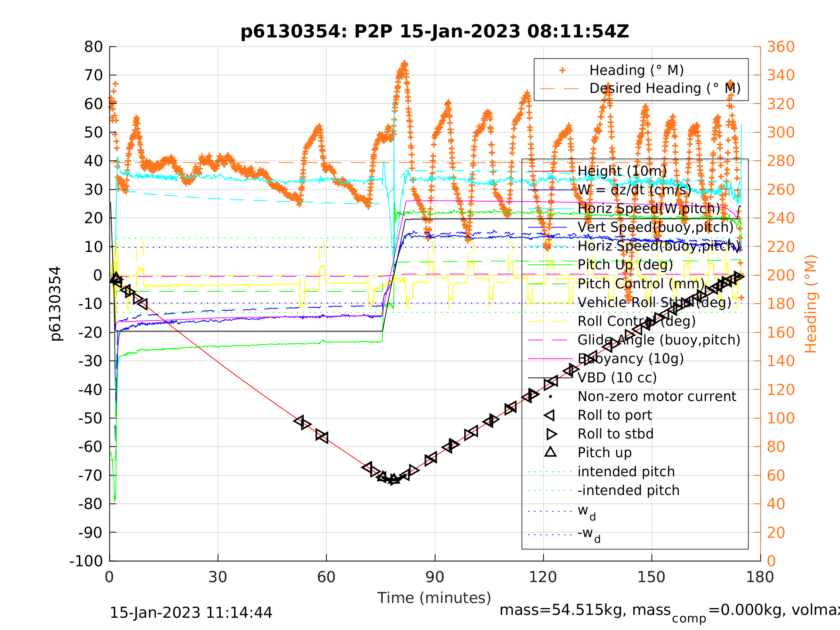Click the '-w d' legend label
Viewport: 840px width, 630px height.
(x=589, y=534)
